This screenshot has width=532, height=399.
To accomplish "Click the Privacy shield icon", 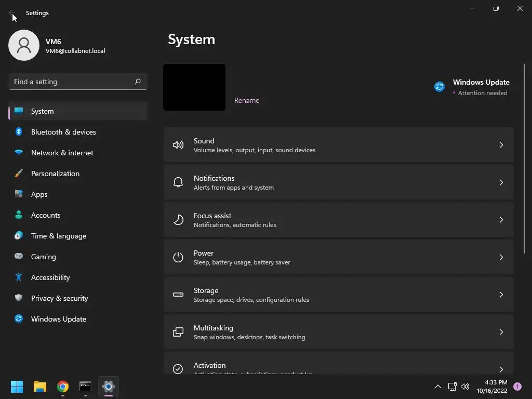I will (x=19, y=298).
